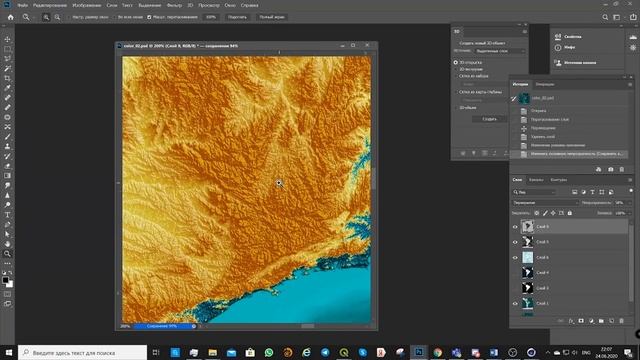Open the History panel menu

(630, 84)
